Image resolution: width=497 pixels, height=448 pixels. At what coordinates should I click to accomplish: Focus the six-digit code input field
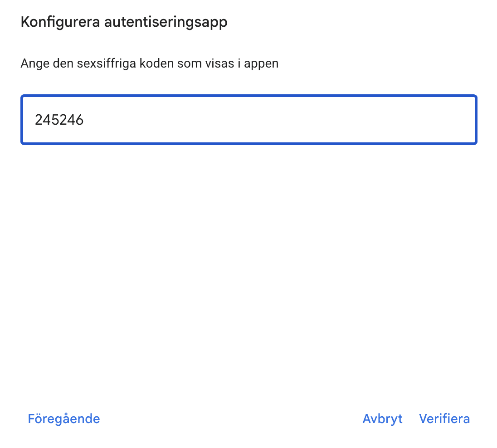249,120
